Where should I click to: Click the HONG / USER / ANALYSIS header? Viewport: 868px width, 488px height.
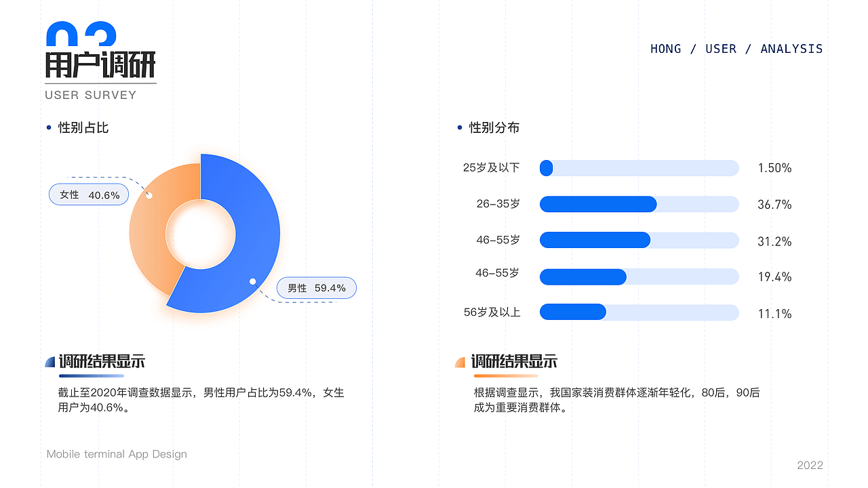(x=736, y=49)
